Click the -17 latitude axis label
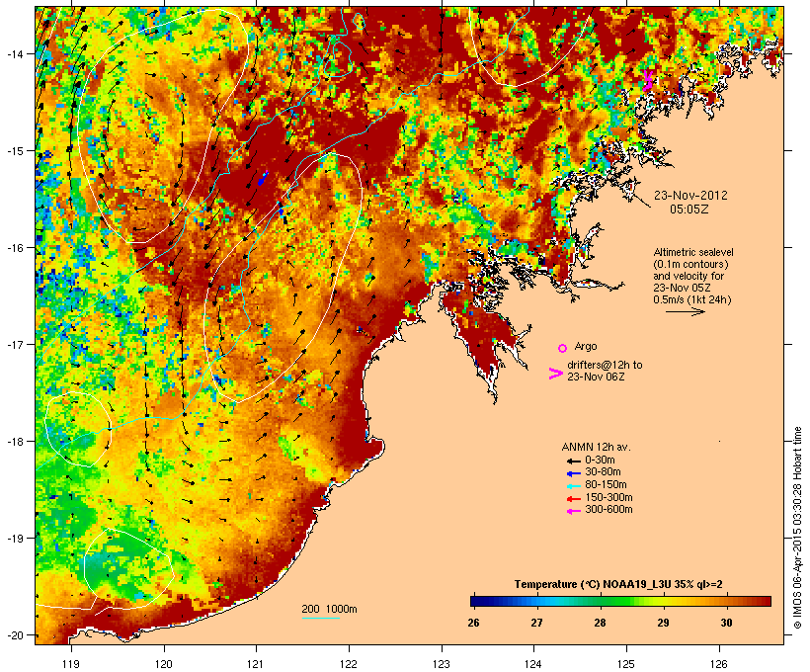 pyautogui.click(x=14, y=344)
